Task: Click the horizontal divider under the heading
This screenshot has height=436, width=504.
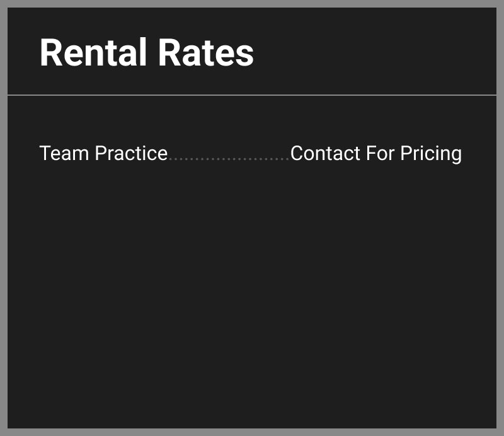Action: [252, 95]
